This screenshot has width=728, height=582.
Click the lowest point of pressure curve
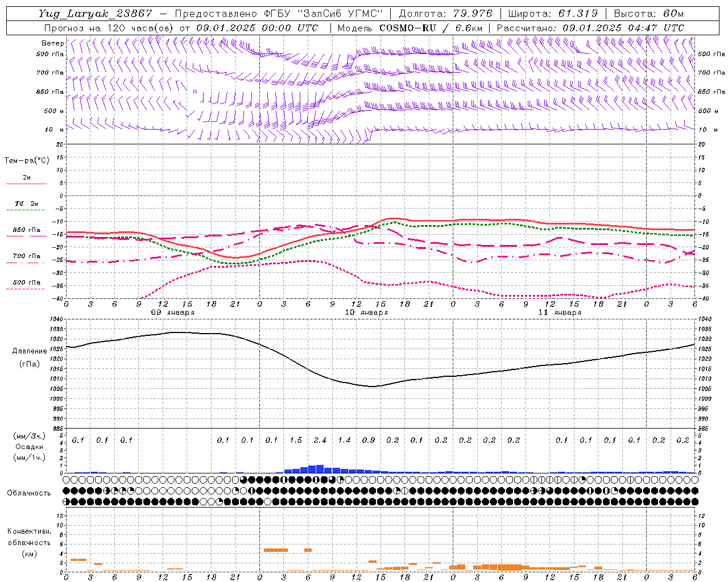[x=372, y=386]
